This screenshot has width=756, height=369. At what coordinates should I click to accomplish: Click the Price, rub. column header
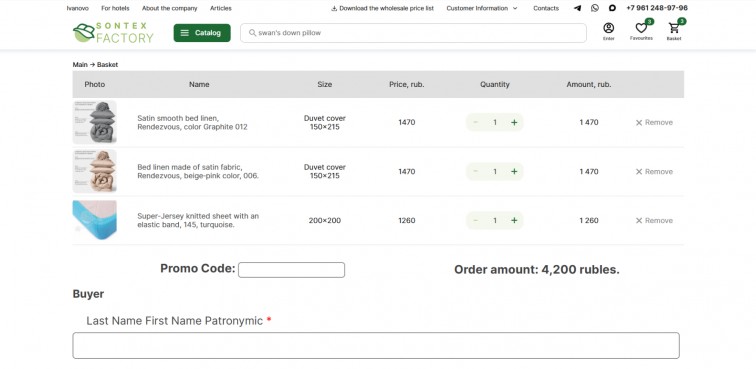click(x=406, y=84)
